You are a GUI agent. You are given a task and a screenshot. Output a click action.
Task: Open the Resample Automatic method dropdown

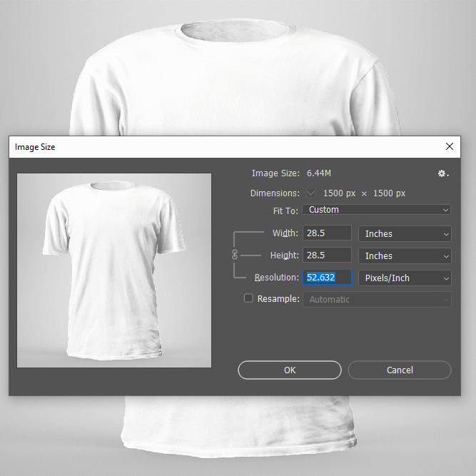point(377,300)
